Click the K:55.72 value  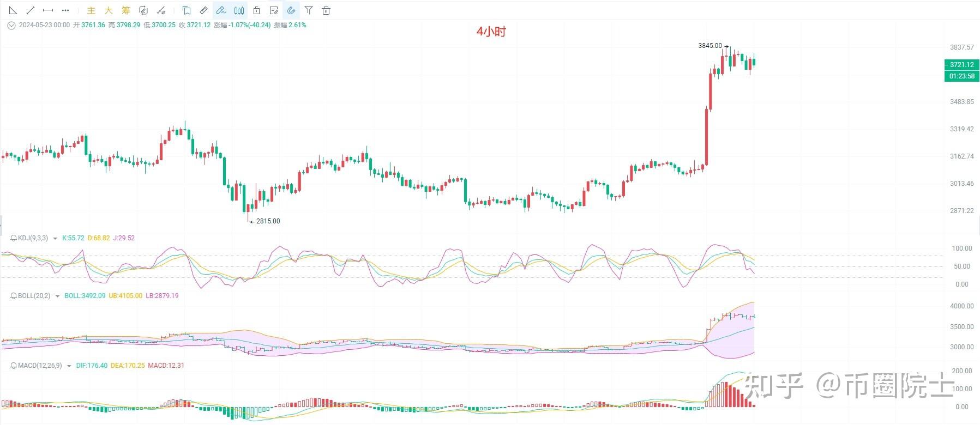73,238
